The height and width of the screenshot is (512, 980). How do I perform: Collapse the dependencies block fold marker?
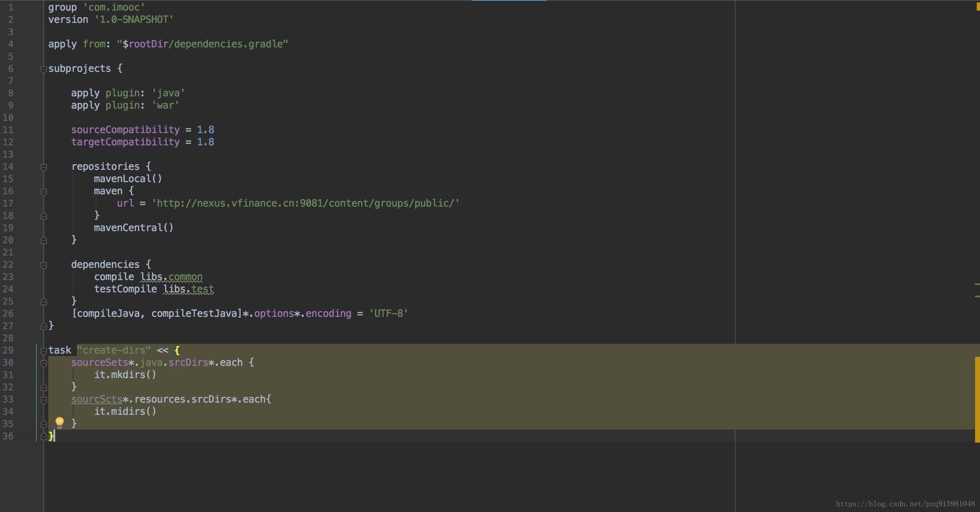(43, 265)
